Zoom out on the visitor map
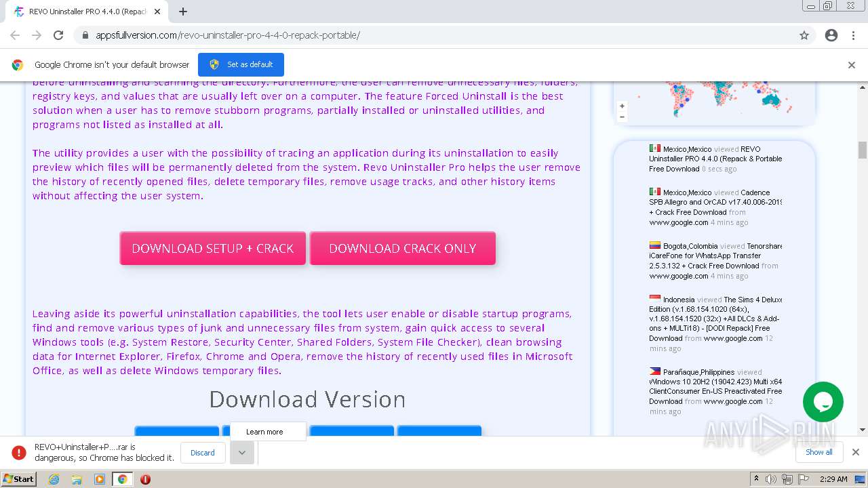The width and height of the screenshot is (868, 488). [x=622, y=117]
